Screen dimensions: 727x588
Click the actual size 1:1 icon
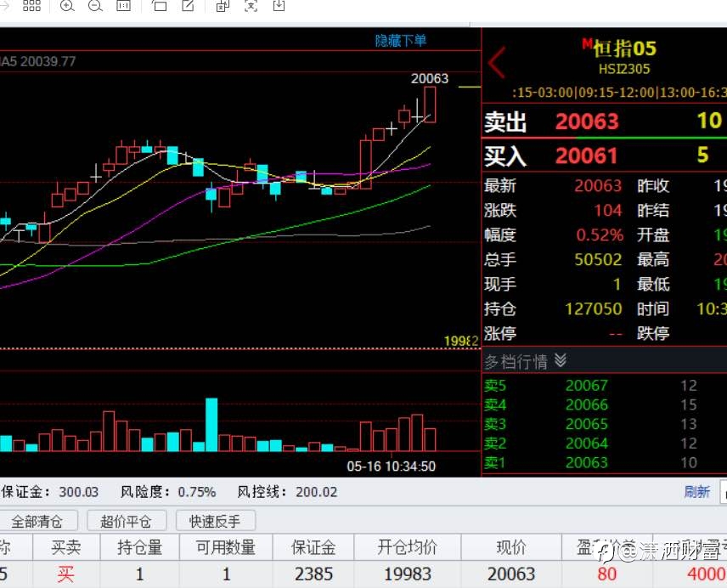[x=123, y=6]
